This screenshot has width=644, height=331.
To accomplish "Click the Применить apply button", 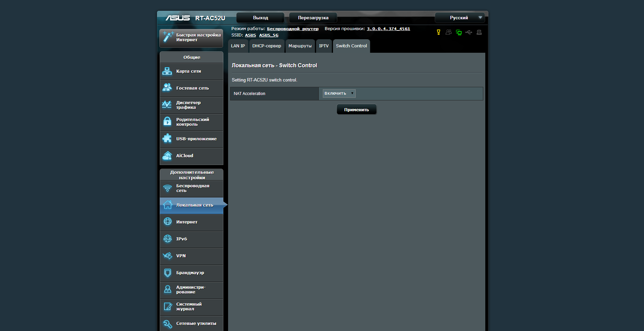I will (356, 110).
